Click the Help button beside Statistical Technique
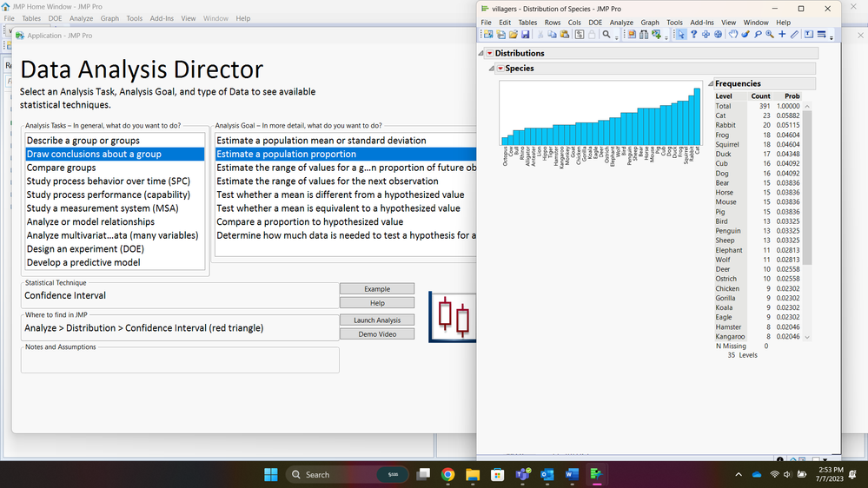This screenshot has height=488, width=868. 377,303
